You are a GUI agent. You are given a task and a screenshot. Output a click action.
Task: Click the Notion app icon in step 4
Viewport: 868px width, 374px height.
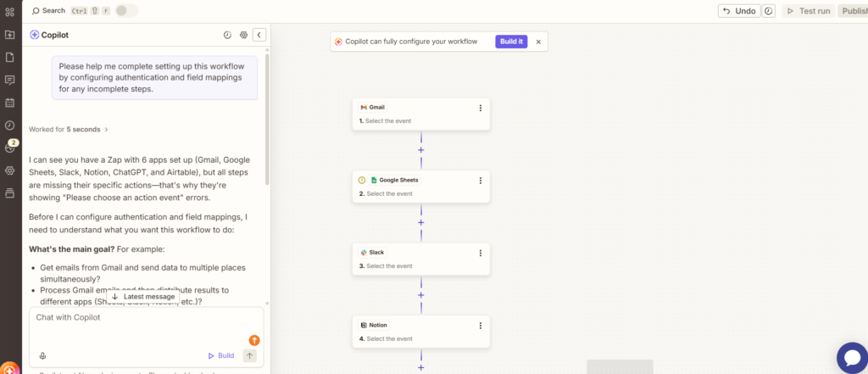coord(364,326)
